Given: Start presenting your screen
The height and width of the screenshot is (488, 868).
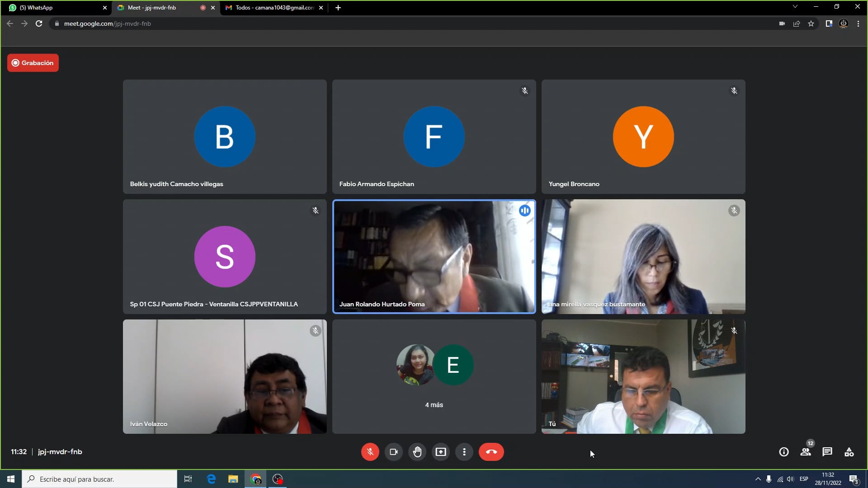Looking at the screenshot, I should 441,452.
